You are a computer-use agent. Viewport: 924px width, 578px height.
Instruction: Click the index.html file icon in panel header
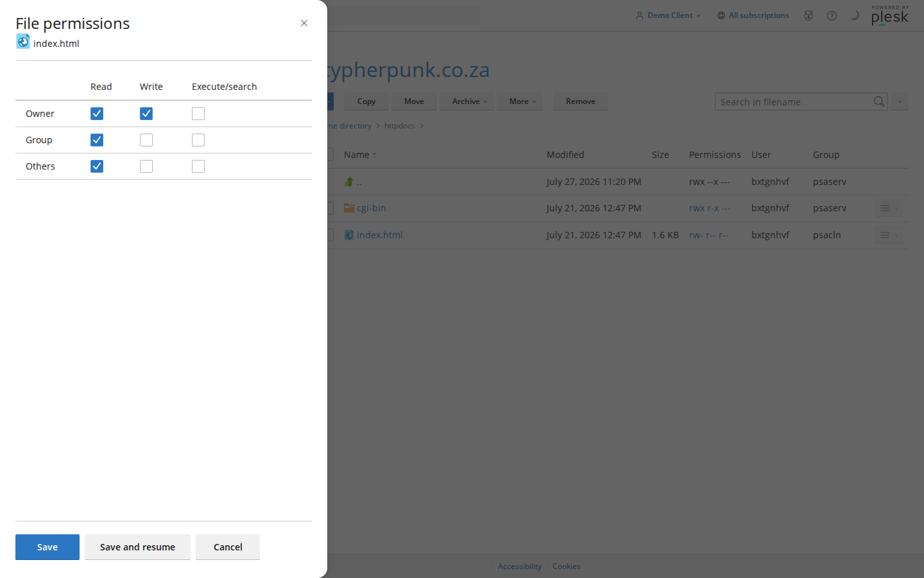23,42
